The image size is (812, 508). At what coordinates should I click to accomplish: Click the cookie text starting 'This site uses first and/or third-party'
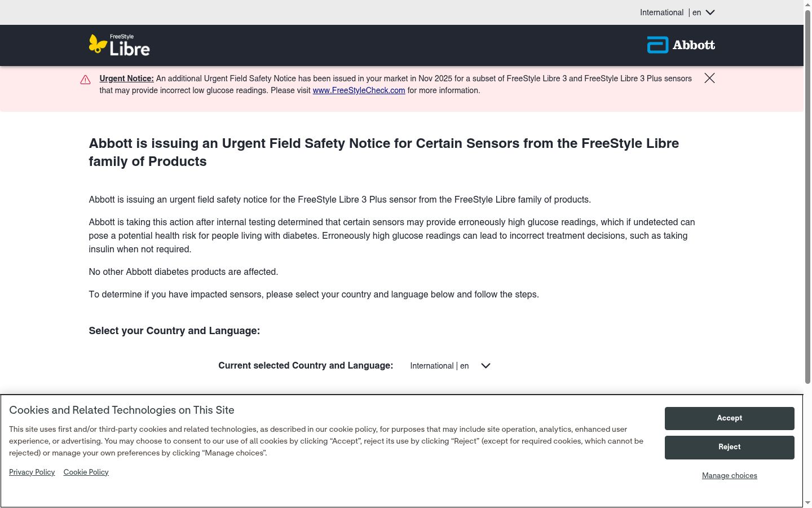326,441
